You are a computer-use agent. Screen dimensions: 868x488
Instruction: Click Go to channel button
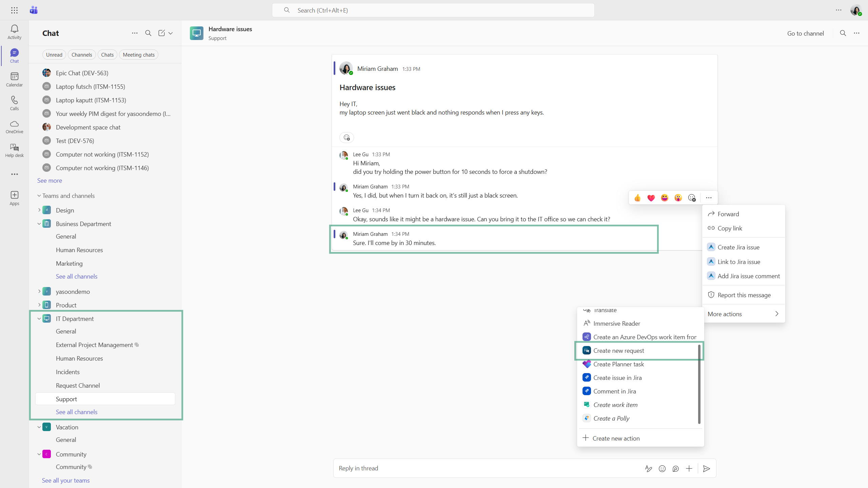pyautogui.click(x=805, y=33)
